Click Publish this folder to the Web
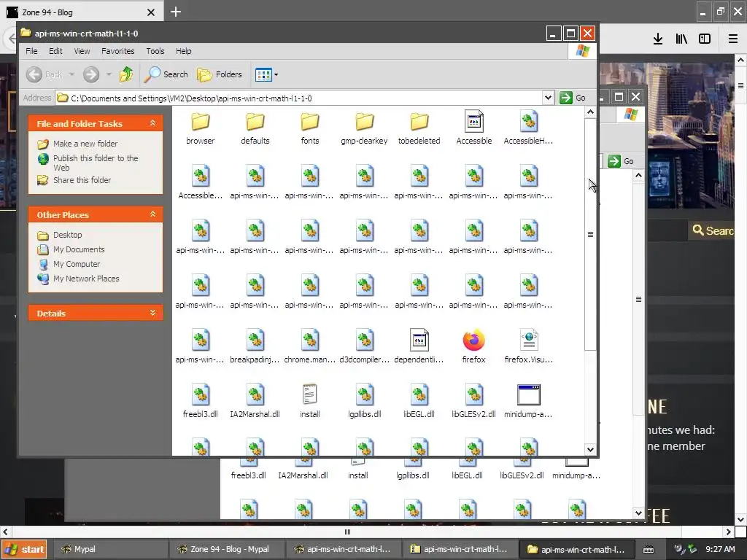This screenshot has height=560, width=747. pos(96,163)
